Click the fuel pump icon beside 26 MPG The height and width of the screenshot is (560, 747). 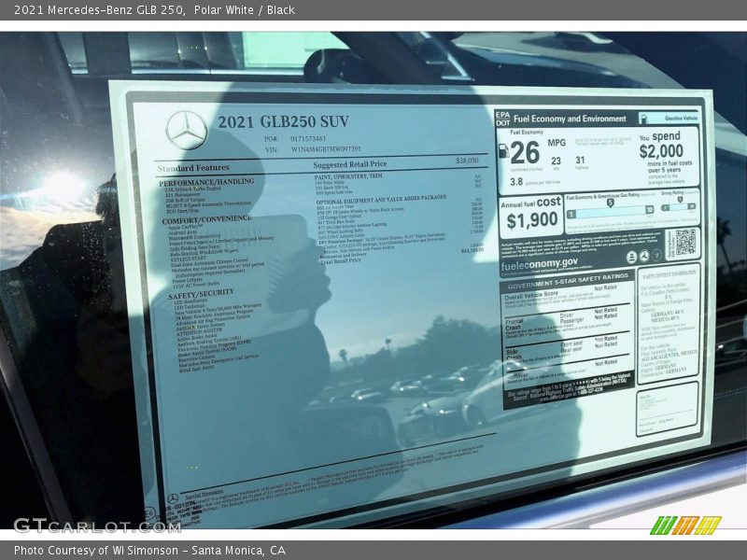click(505, 151)
